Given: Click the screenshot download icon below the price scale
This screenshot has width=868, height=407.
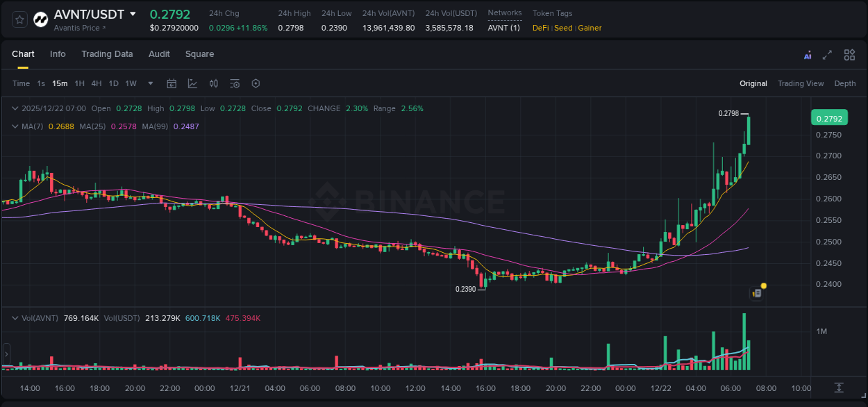Looking at the screenshot, I should (x=839, y=389).
